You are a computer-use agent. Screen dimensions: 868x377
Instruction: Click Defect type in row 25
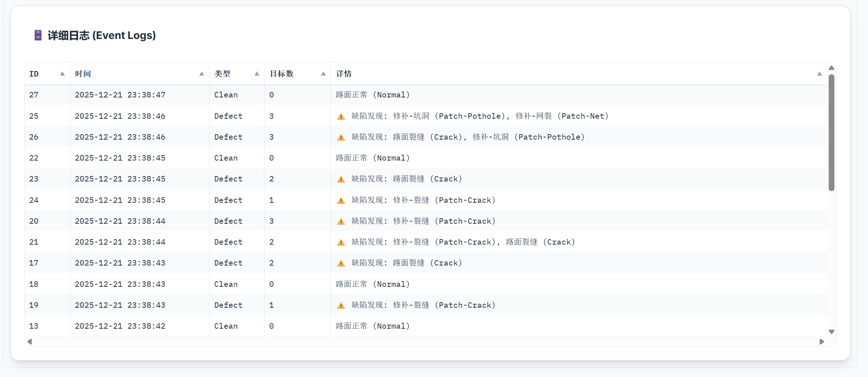coord(228,116)
